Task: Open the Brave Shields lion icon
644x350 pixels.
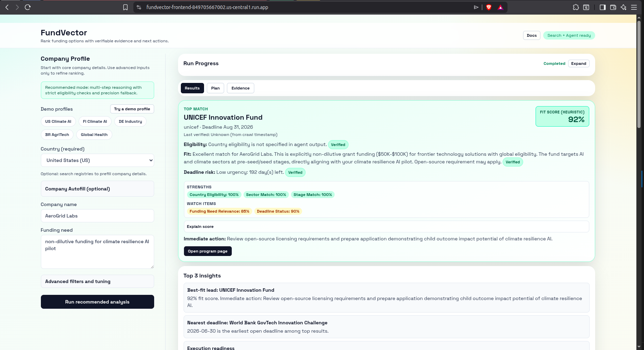Action: (x=489, y=7)
